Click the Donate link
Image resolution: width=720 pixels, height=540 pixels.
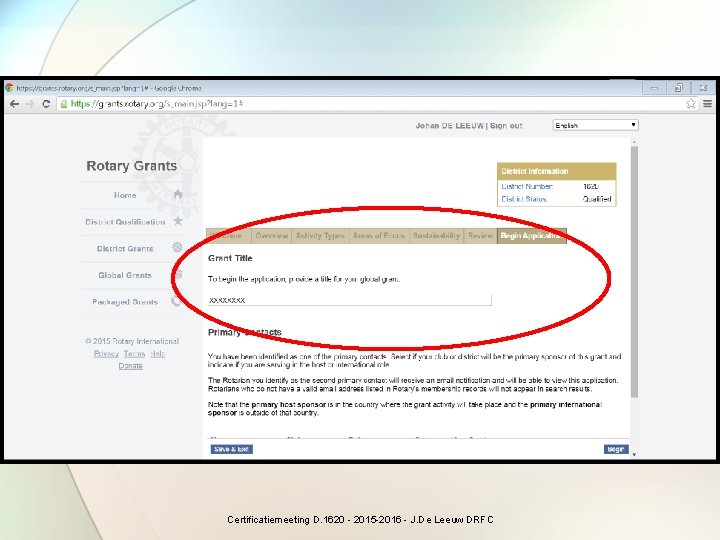click(x=130, y=366)
